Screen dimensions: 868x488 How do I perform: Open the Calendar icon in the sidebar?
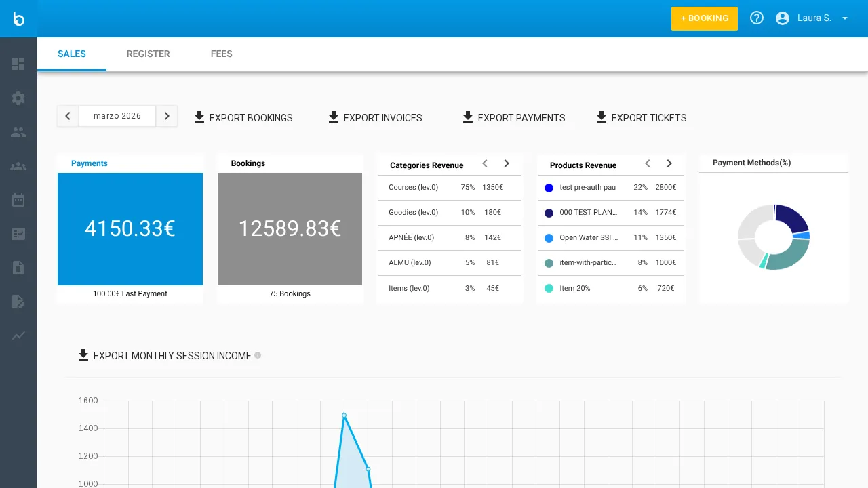18,200
